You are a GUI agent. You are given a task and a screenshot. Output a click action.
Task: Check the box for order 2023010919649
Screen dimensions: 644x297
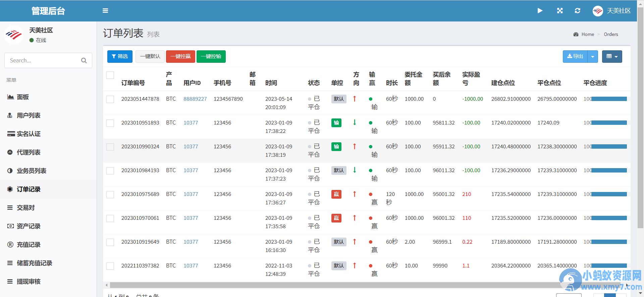pos(110,242)
